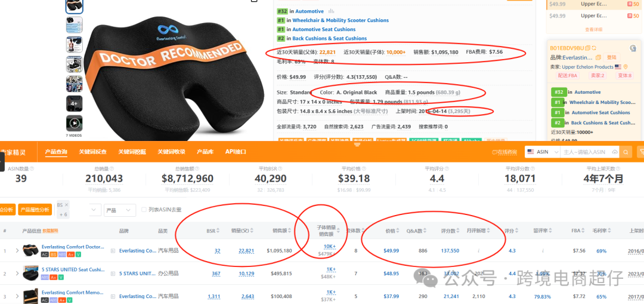Click 查看详细 link in the offers panel

pos(593,30)
